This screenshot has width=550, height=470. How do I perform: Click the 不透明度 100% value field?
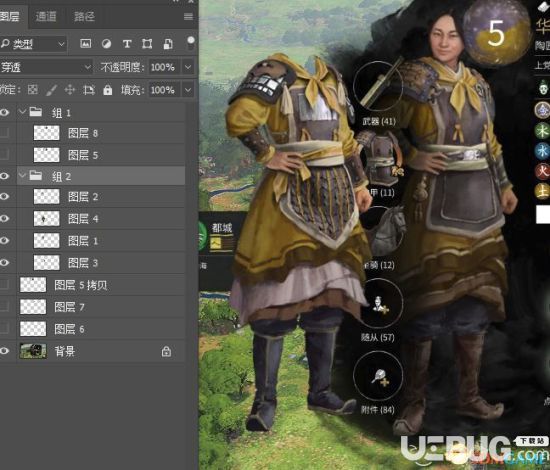pyautogui.click(x=164, y=67)
